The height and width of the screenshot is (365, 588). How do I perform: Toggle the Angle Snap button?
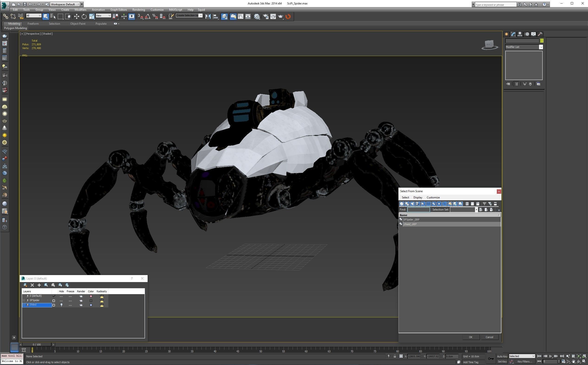(x=148, y=16)
